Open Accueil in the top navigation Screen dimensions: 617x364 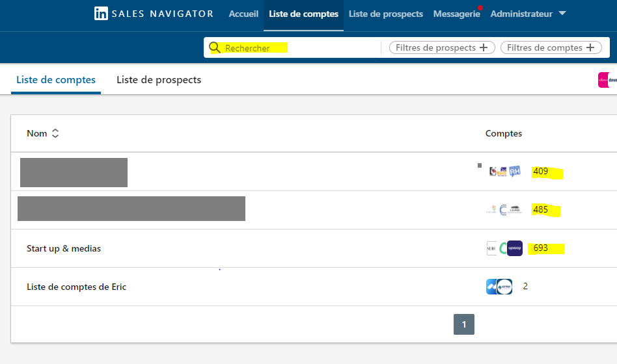click(243, 14)
